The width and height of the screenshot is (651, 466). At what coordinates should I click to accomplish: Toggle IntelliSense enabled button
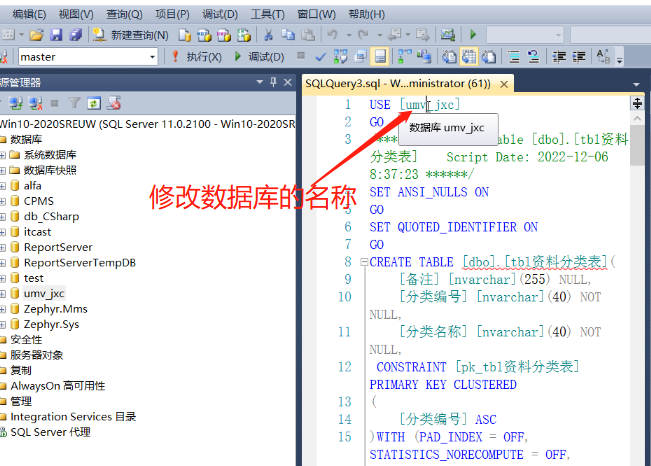pyautogui.click(x=380, y=56)
